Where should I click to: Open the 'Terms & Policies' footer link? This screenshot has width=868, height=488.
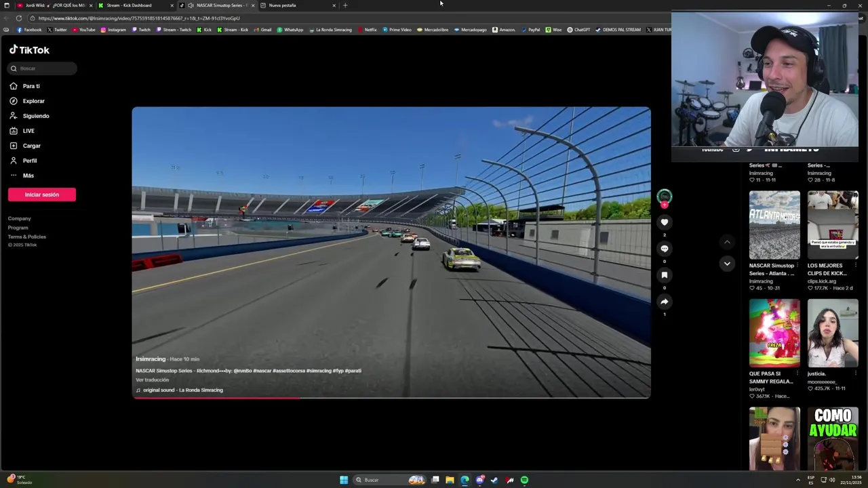click(27, 237)
